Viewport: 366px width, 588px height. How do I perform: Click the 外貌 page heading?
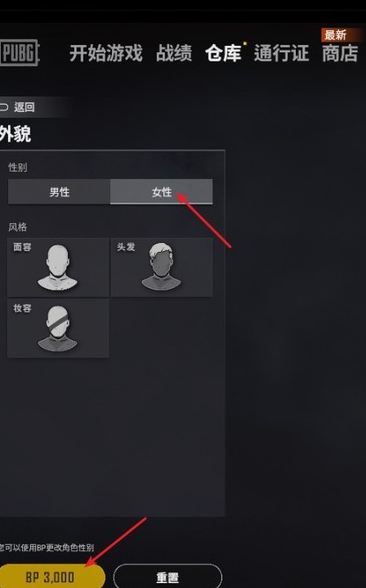pos(16,134)
